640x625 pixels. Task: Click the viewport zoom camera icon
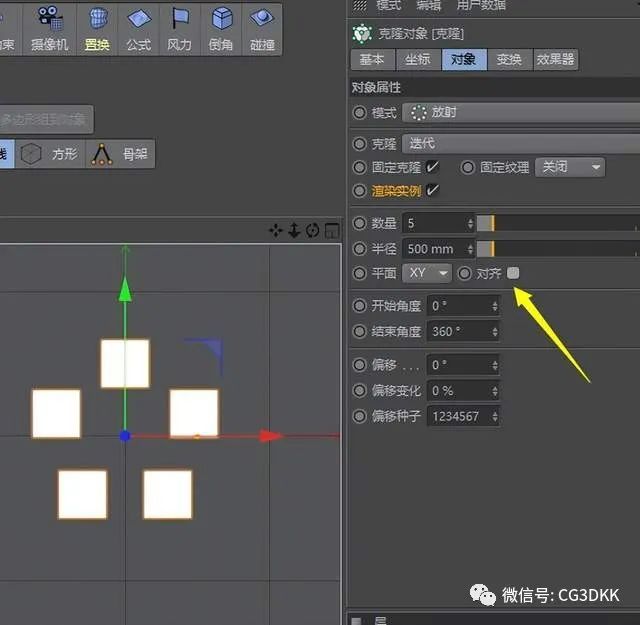(294, 231)
